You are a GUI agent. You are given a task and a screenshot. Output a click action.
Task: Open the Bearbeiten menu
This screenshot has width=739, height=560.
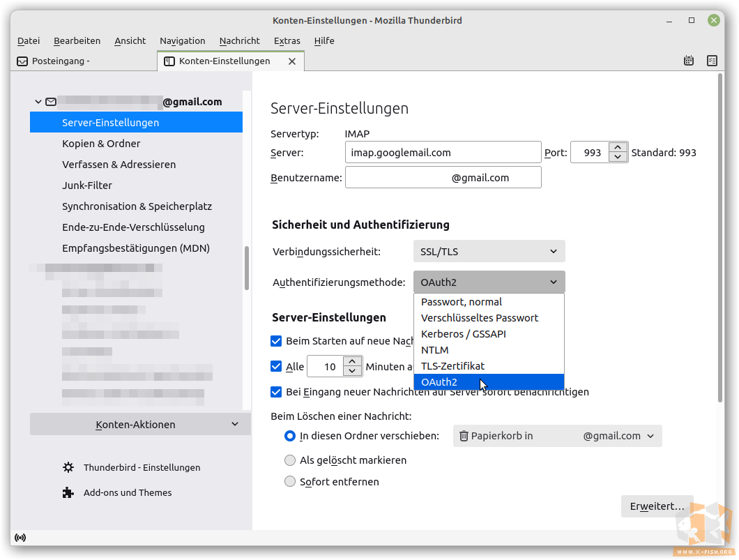[77, 41]
